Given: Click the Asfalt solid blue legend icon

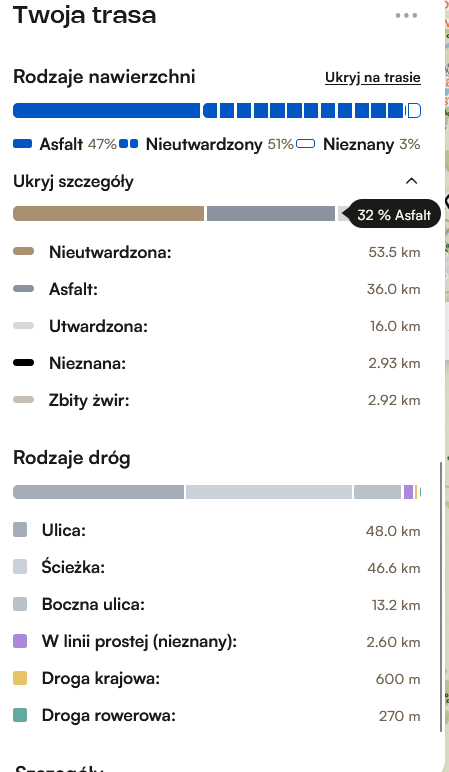Looking at the screenshot, I should (x=23, y=144).
